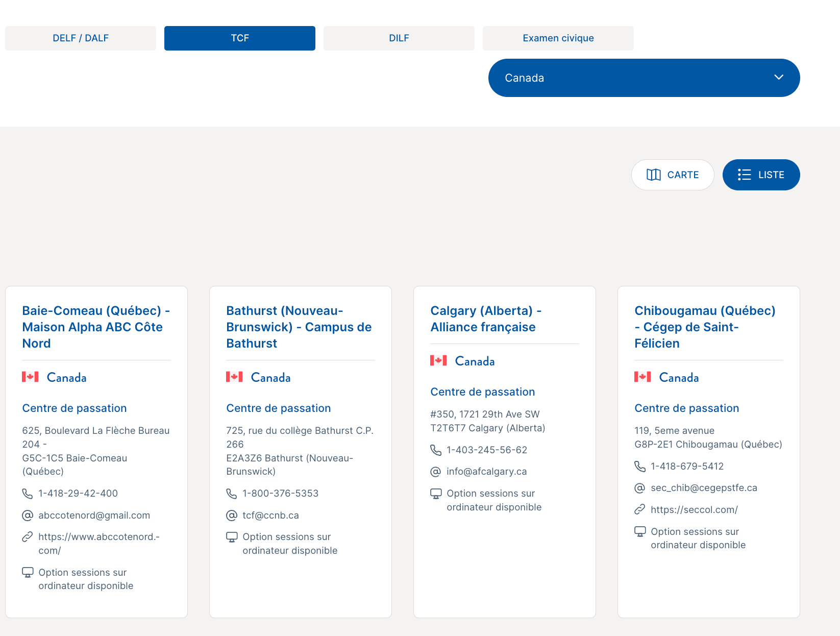The image size is (840, 636).
Task: Email sec_chib@cegepstfe.ca
Action: pyautogui.click(x=704, y=488)
